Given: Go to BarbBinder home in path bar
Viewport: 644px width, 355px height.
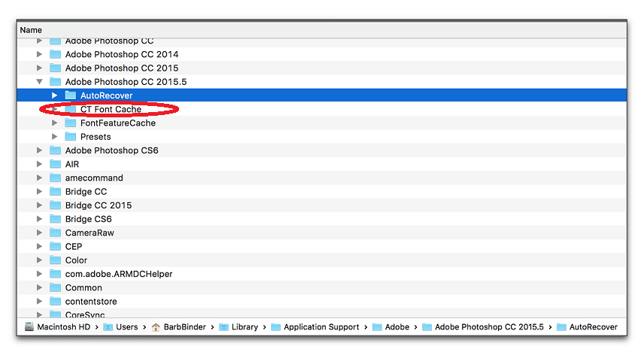Looking at the screenshot, I should (x=178, y=327).
